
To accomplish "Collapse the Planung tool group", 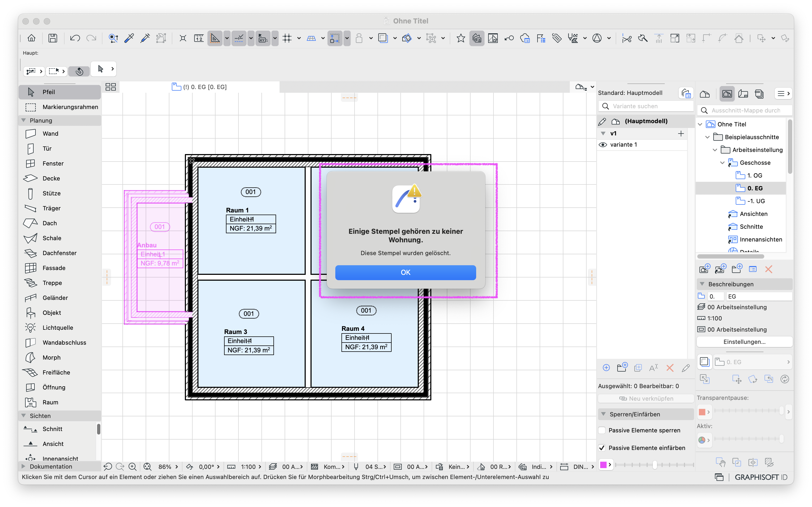I will (23, 120).
